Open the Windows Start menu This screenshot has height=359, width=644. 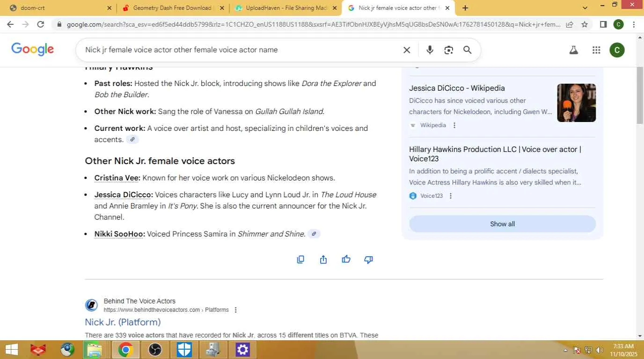[x=11, y=350]
